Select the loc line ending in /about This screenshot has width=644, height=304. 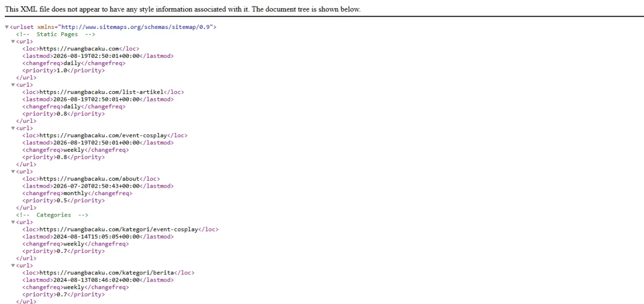point(91,179)
